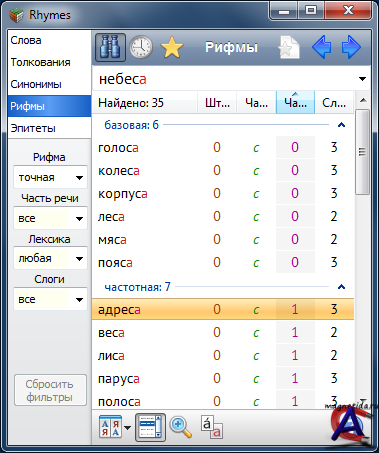Select the Слова menu item

click(x=49, y=41)
